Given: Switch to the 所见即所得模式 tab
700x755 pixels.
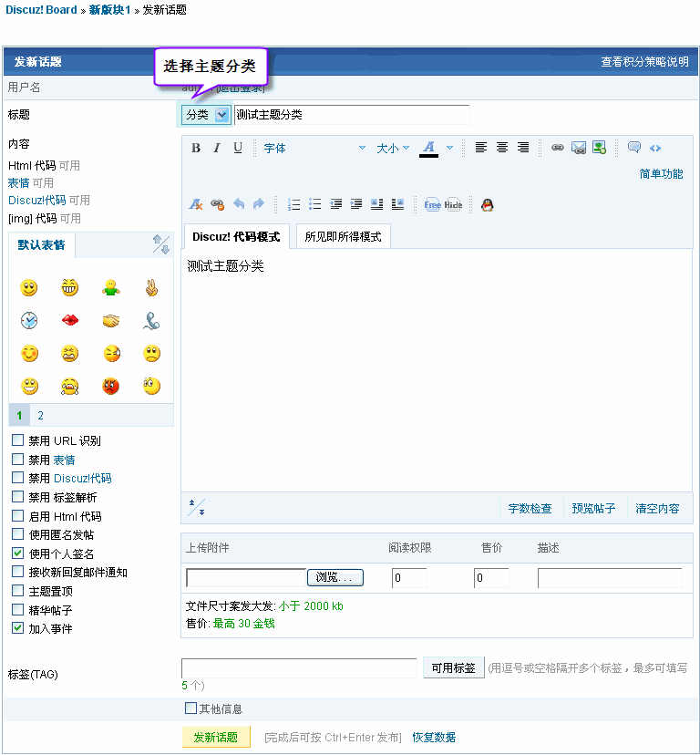Looking at the screenshot, I should pyautogui.click(x=343, y=237).
